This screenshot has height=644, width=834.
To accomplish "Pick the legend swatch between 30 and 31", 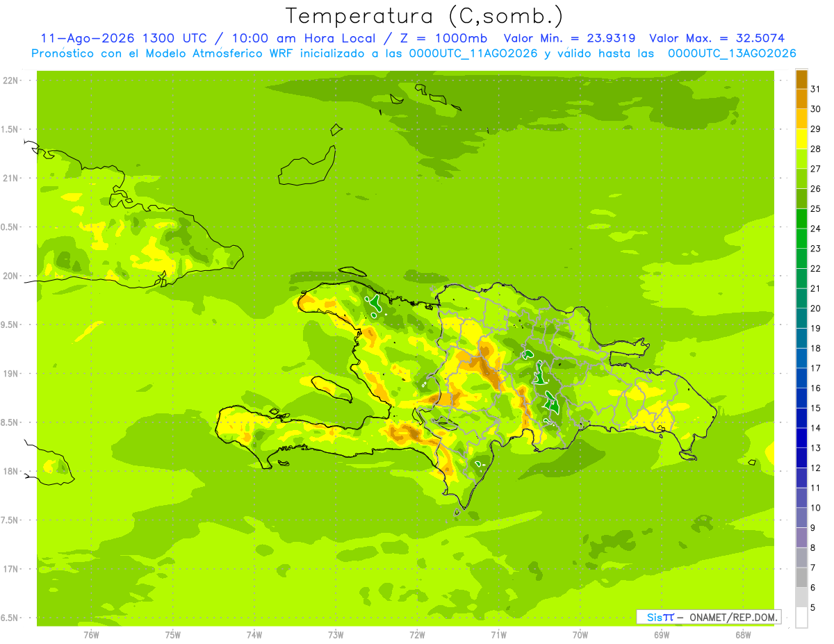I will click(x=801, y=99).
